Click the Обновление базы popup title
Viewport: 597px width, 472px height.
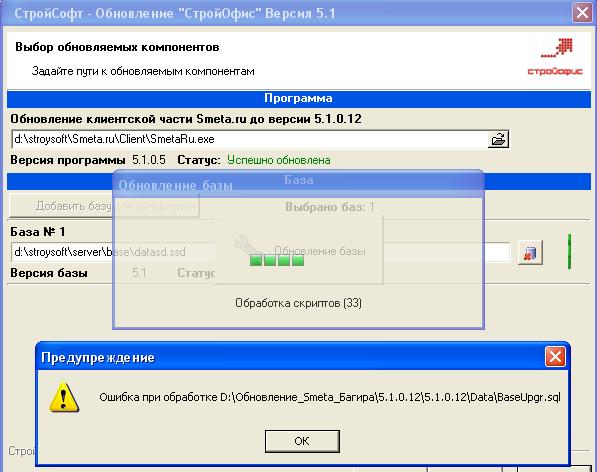click(175, 185)
